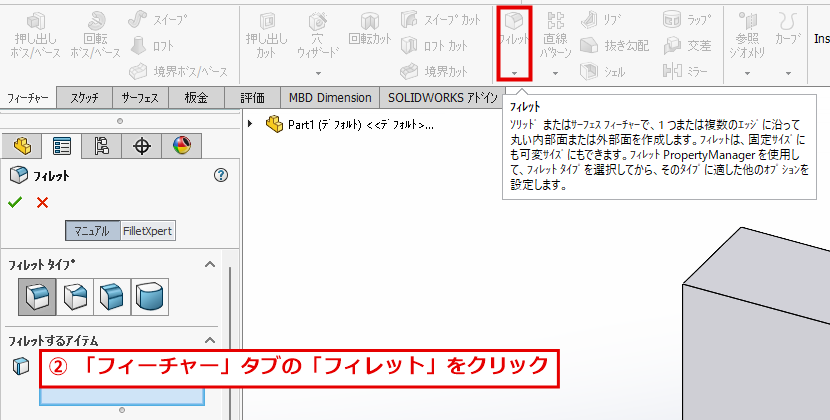830x420 pixels.
Task: Choose the Intersect (交差) tool
Action: 687,46
